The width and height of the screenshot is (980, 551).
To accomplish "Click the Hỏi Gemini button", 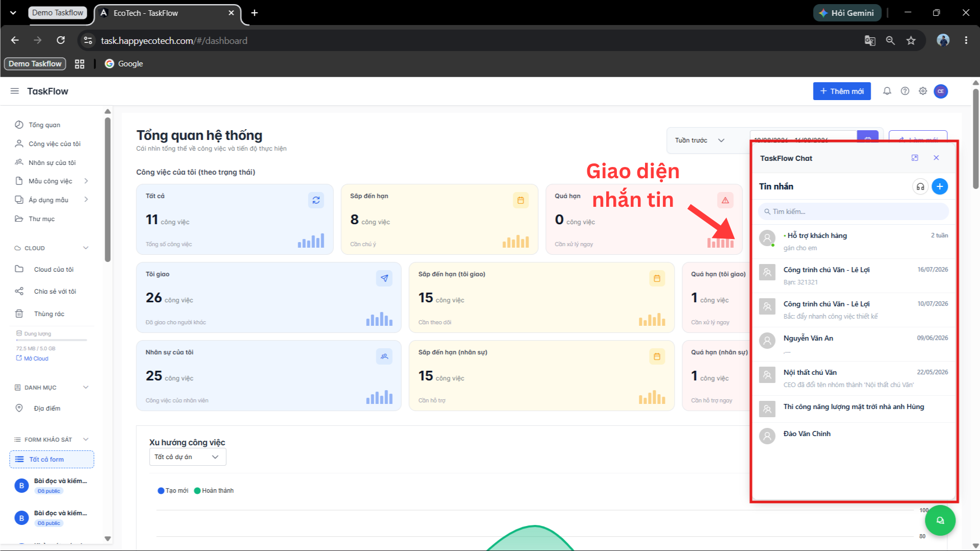I will [847, 13].
